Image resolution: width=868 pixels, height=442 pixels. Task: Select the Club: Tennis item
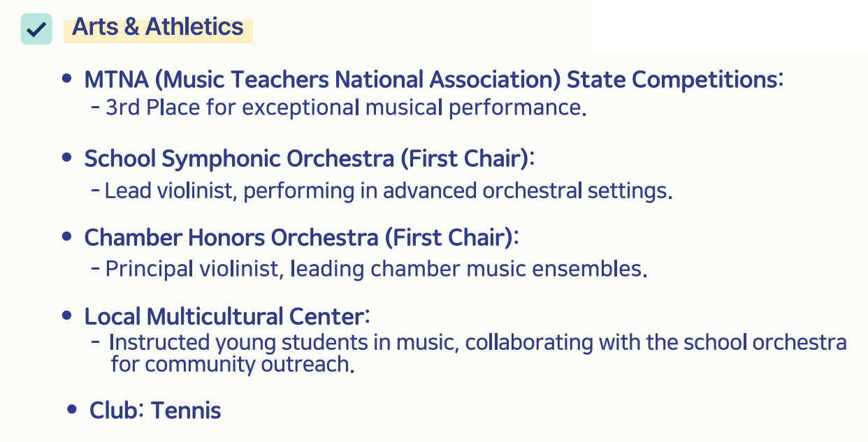155,410
